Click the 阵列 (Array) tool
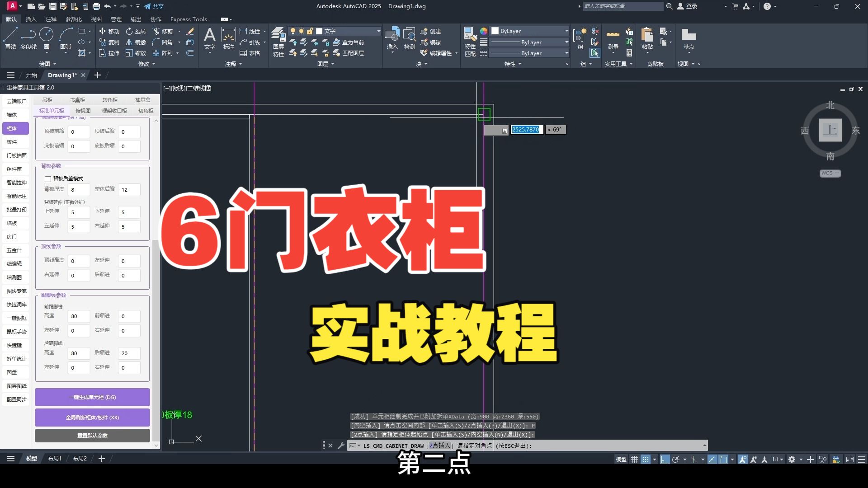Image resolution: width=868 pixels, height=488 pixels. point(163,53)
